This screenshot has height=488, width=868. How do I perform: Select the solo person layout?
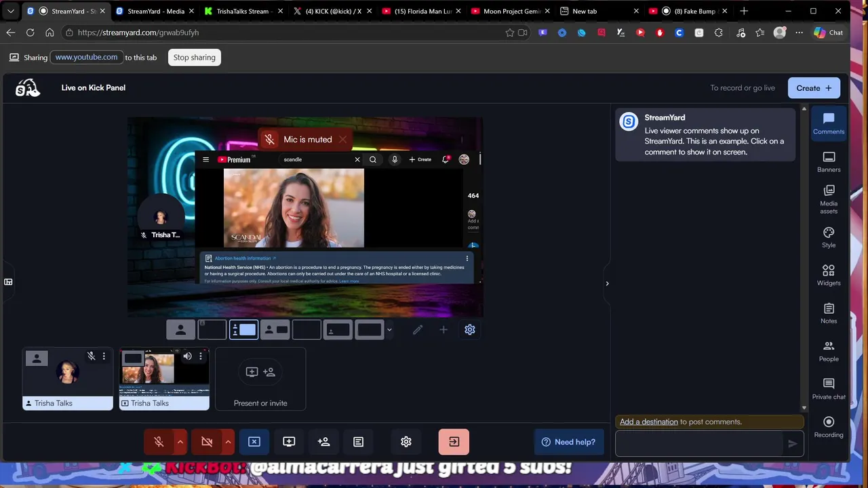tap(180, 330)
